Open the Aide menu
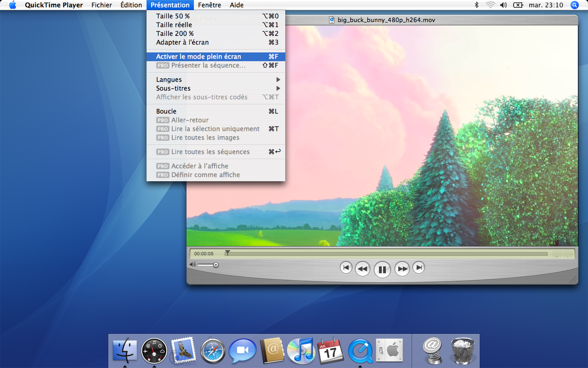This screenshot has height=368, width=588. click(237, 5)
